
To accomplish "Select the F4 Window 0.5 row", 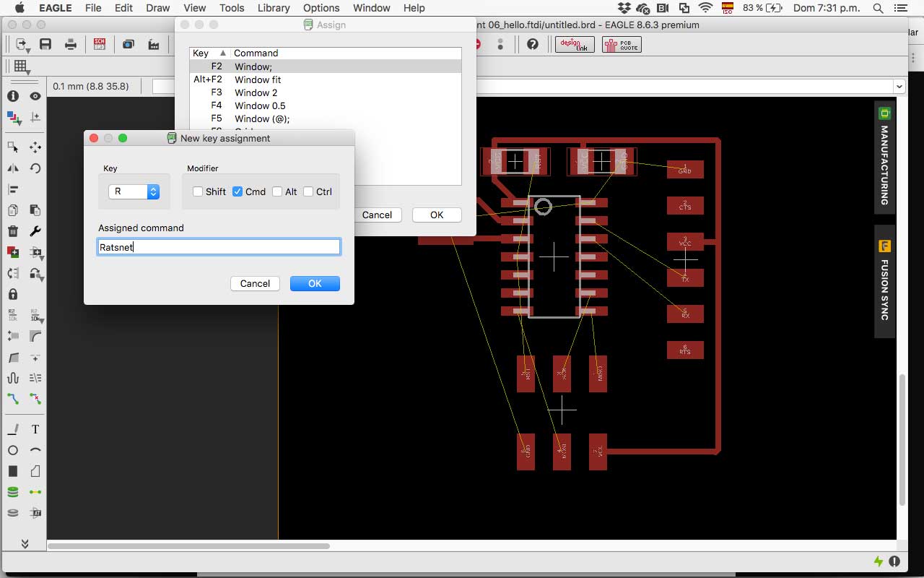I will 326,105.
